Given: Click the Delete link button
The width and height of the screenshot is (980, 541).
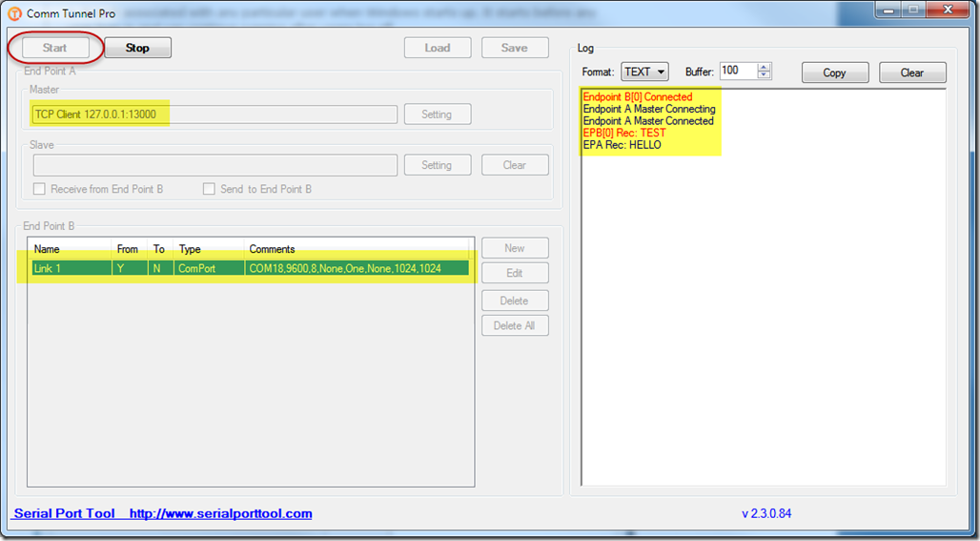Looking at the screenshot, I should 515,301.
